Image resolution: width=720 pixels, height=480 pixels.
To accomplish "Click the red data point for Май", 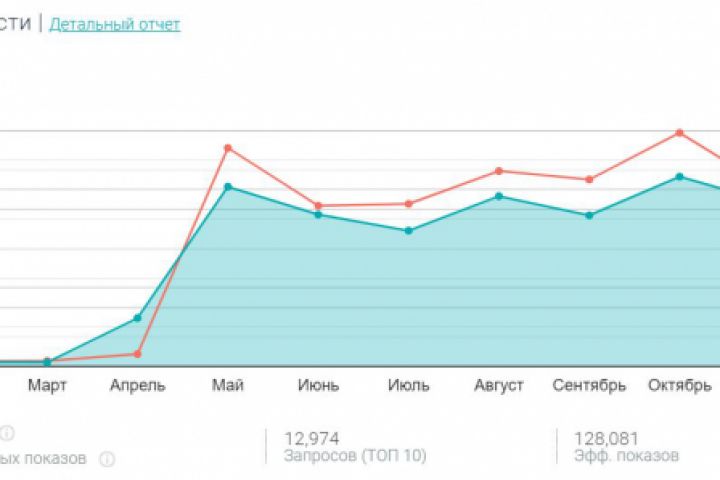I will tap(228, 148).
